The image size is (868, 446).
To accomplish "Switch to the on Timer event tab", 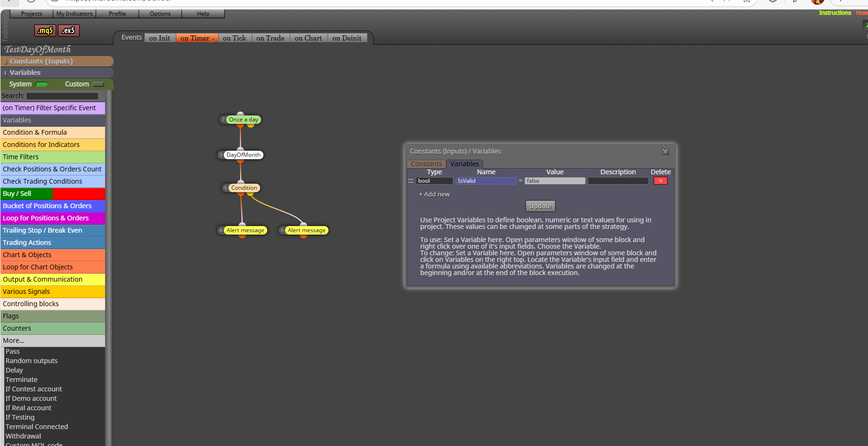I will click(197, 38).
